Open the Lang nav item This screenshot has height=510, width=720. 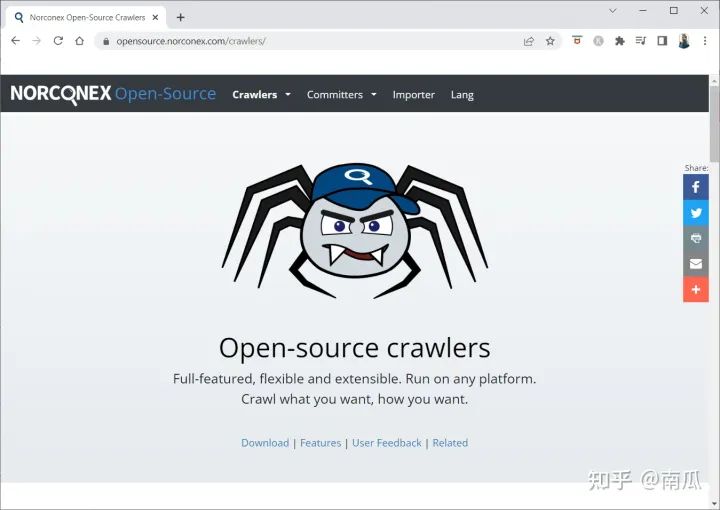[x=462, y=95]
